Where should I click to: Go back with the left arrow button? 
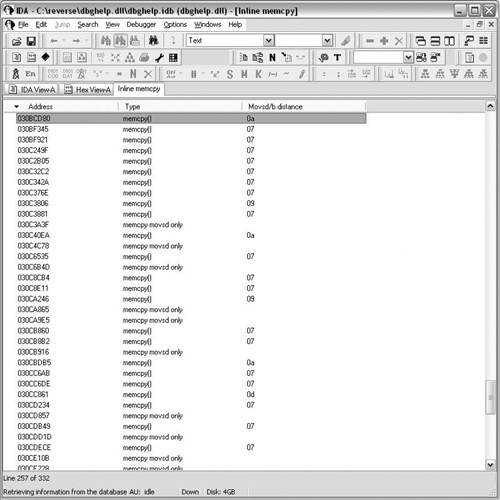coord(54,41)
